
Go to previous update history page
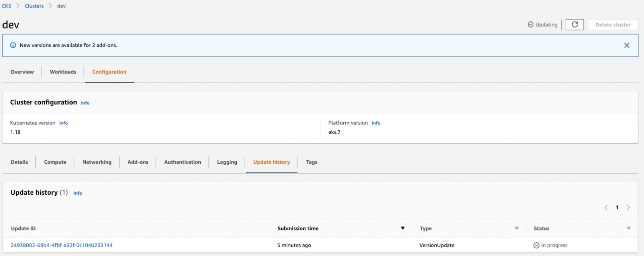pos(606,208)
